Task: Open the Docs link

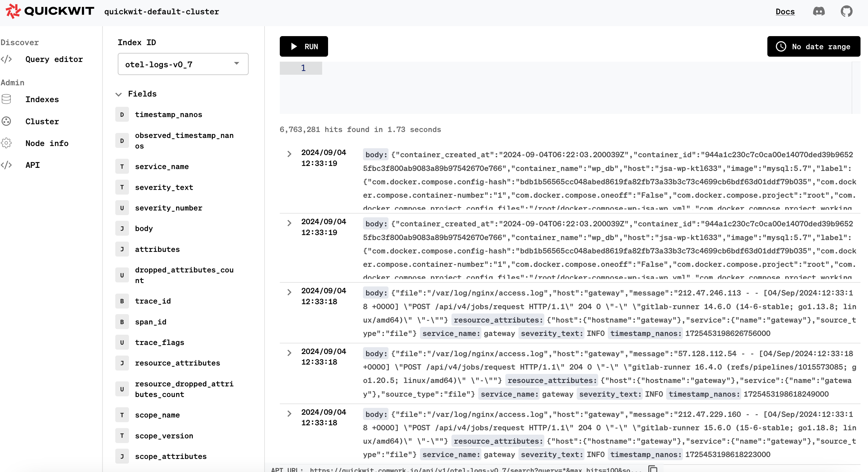Action: tap(785, 12)
